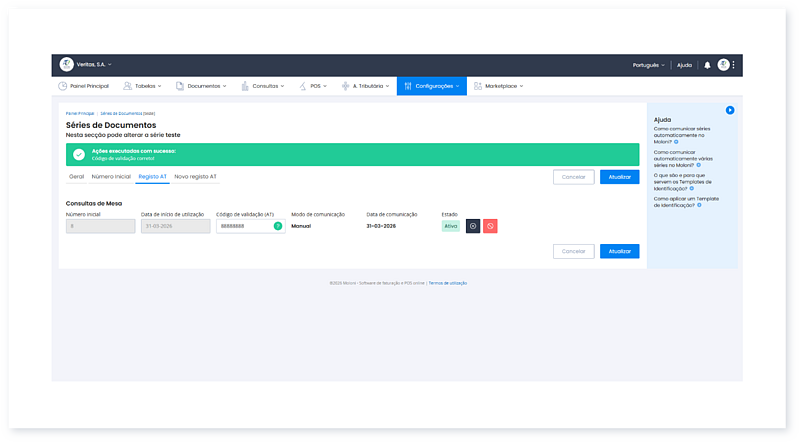Click the green help icon in validation field
Viewport: 800px width, 442px height.
[278, 226]
